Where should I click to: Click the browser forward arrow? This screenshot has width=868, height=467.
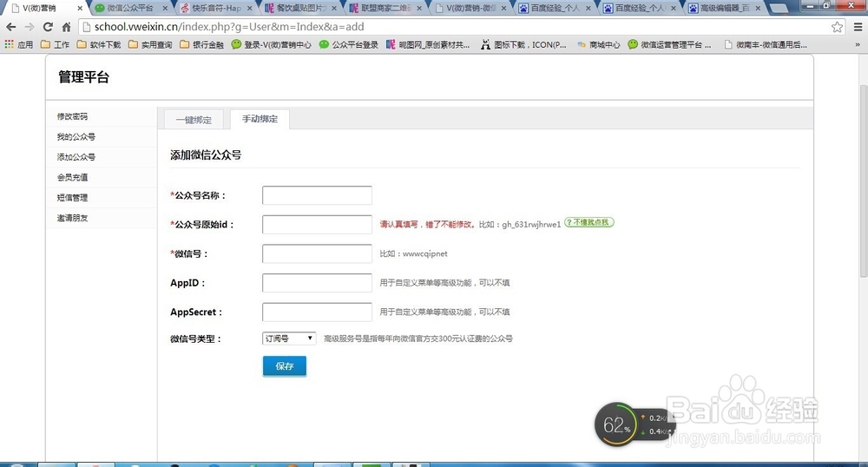tap(30, 27)
